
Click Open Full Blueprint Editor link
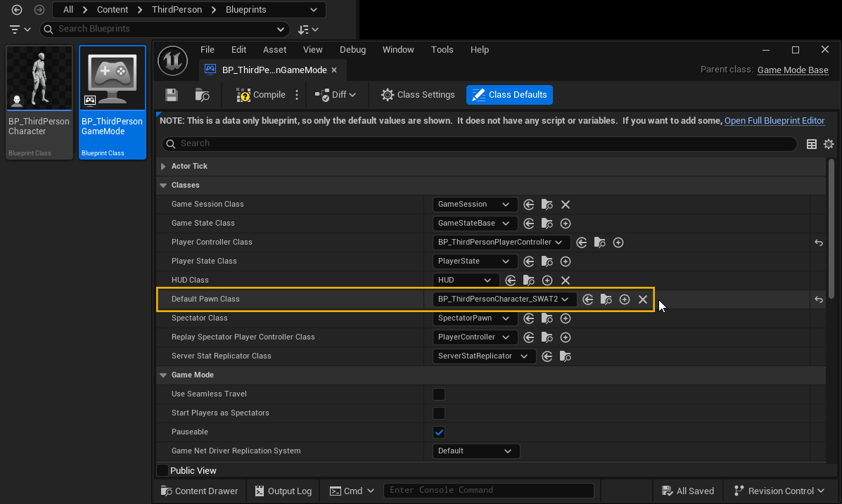[x=774, y=121]
